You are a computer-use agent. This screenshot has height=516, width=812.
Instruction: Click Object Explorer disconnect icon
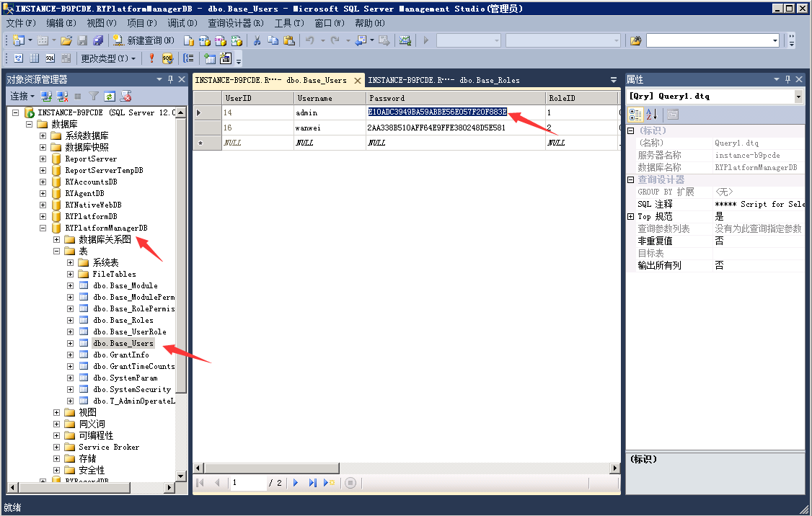[x=63, y=97]
